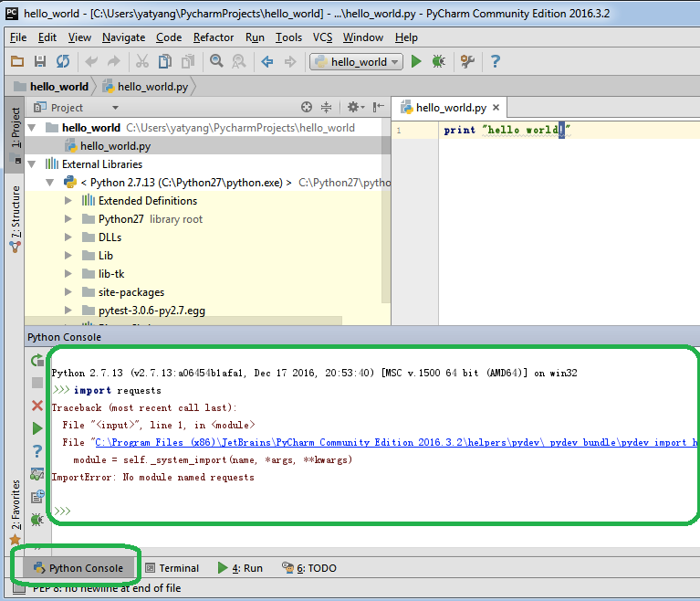This screenshot has height=601, width=700.
Task: Open console history icon
Action: coord(37,497)
